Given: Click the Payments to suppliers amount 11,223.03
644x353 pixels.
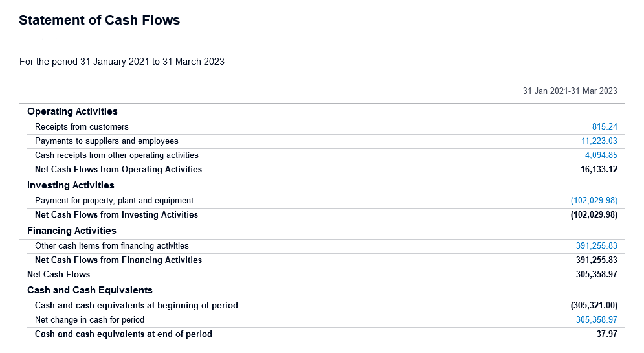Looking at the screenshot, I should 599,141.
